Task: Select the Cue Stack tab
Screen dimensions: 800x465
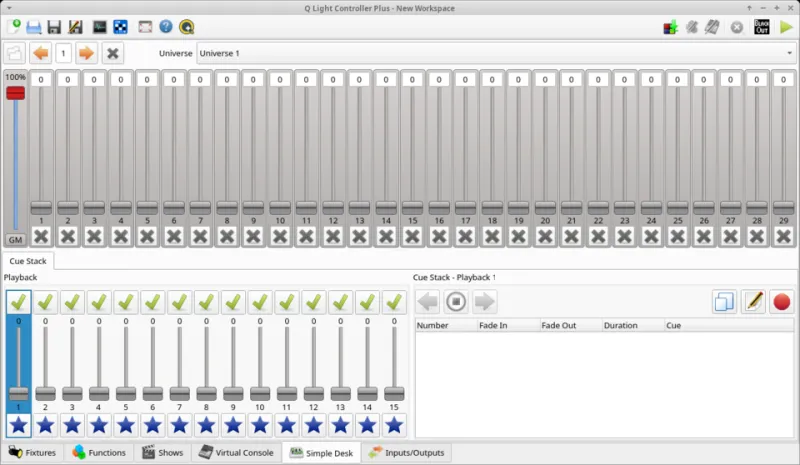Action: click(x=28, y=261)
